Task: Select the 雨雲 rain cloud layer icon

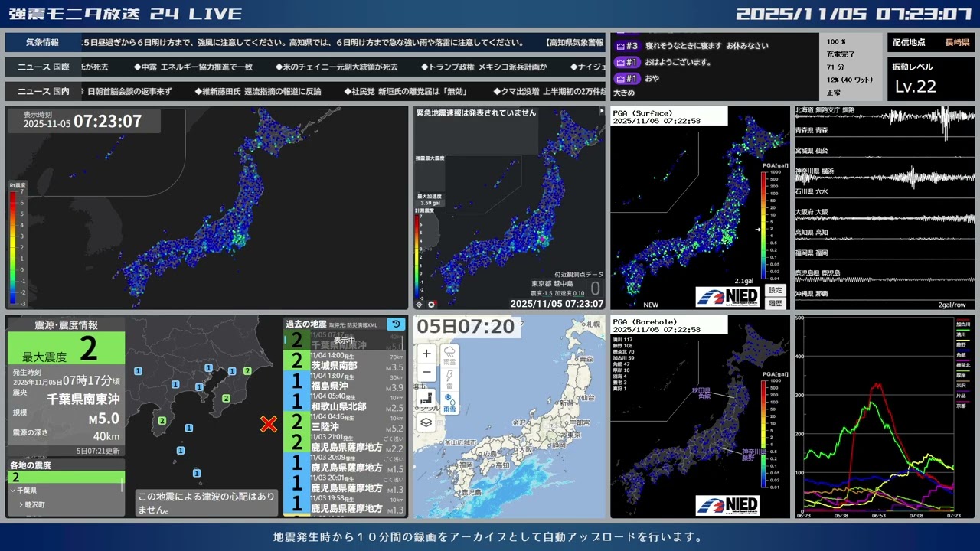Action: [450, 355]
